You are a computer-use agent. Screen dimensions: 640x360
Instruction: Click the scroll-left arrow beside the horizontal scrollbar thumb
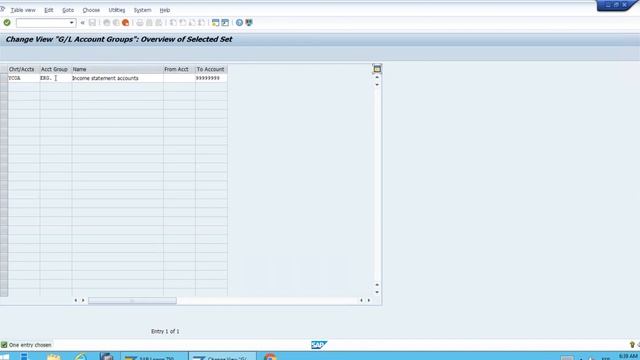(76, 300)
